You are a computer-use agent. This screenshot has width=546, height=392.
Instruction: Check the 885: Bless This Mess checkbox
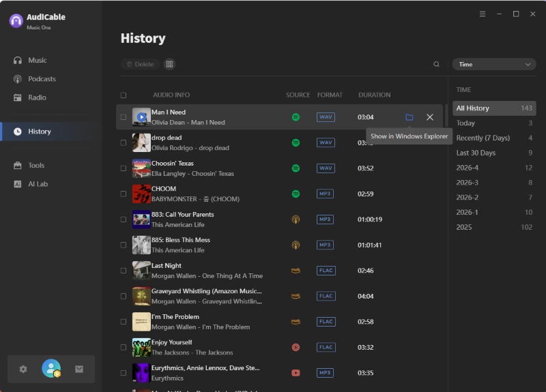(x=124, y=245)
